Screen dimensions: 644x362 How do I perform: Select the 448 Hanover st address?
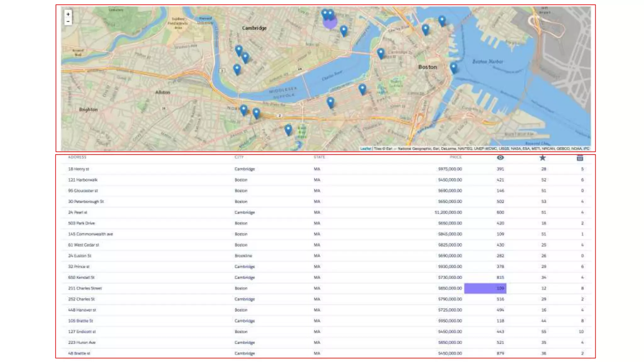coord(82,310)
